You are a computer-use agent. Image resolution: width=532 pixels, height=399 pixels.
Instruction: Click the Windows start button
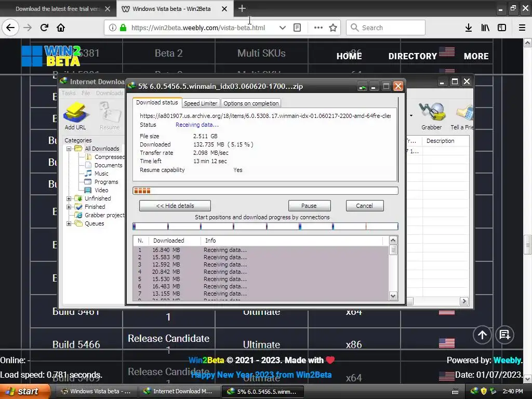pyautogui.click(x=24, y=391)
